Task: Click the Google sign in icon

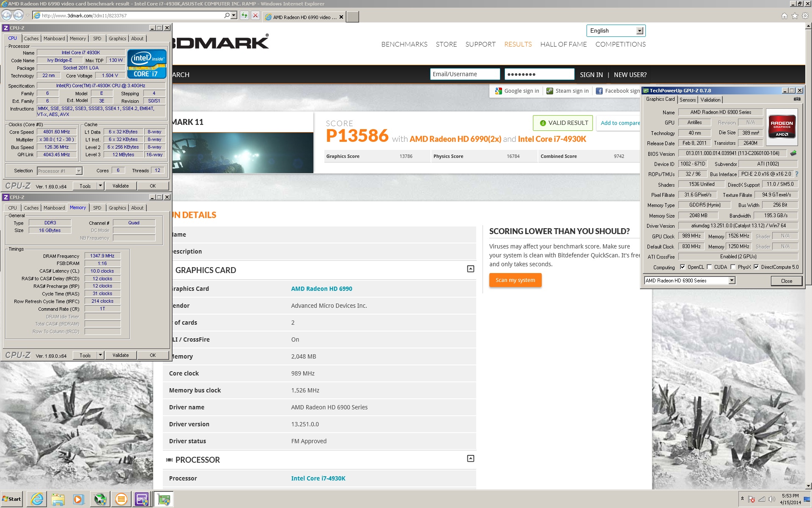Action: [x=498, y=91]
